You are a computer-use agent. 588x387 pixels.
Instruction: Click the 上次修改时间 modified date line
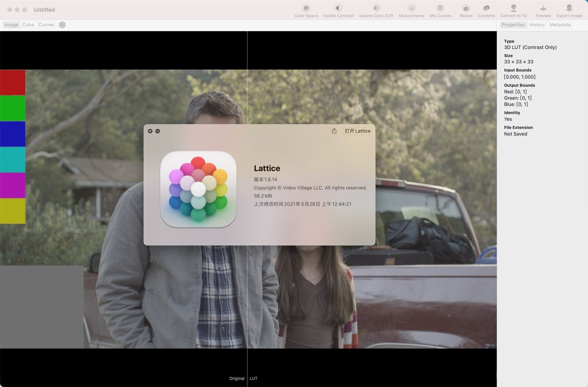tap(303, 204)
